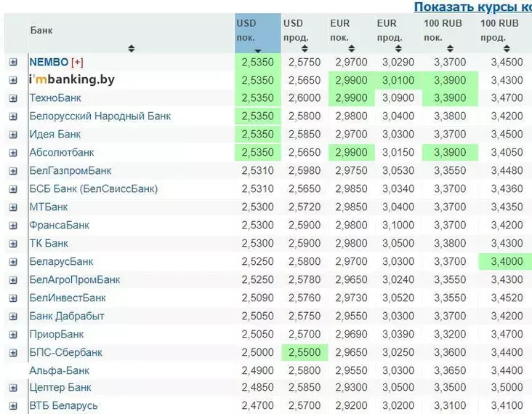Click plus icon beside МТБанк
Screen dimensions: 532x414
point(13,207)
